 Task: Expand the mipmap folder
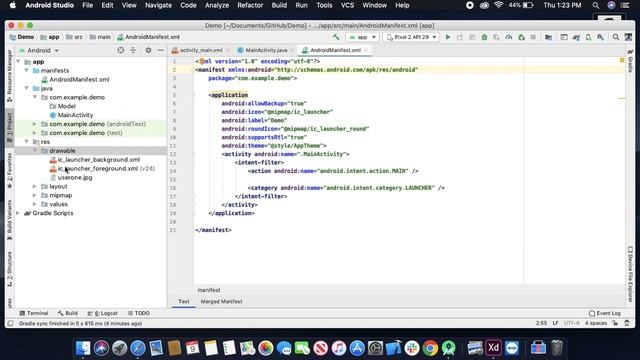coord(35,195)
